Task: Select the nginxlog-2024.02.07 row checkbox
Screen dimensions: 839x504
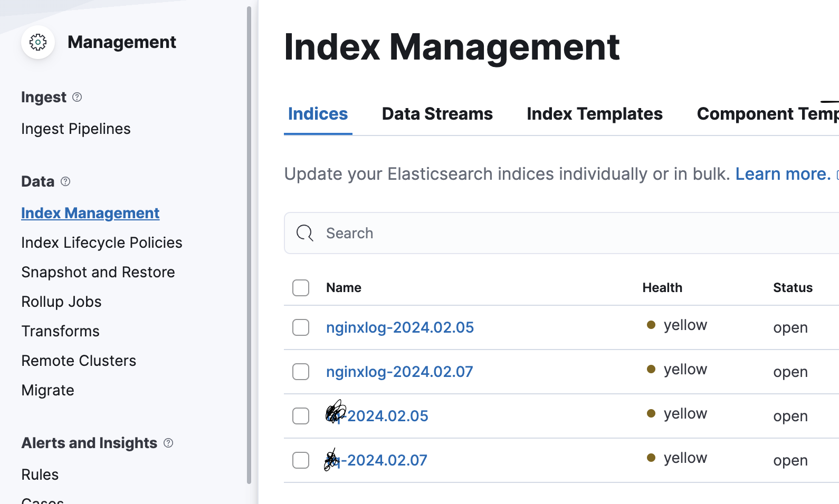Action: click(301, 372)
